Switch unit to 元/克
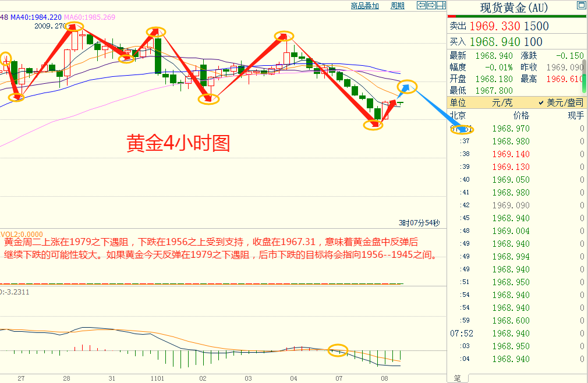This screenshot has width=588, height=383. (502, 102)
